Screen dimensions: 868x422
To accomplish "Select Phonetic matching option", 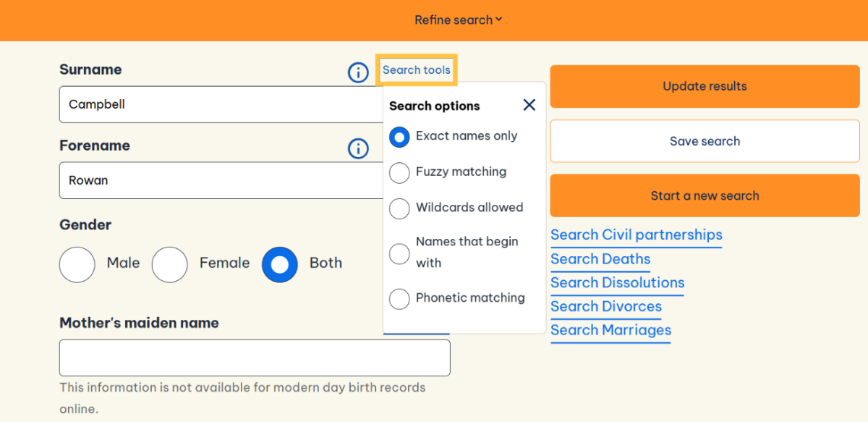I will coord(399,298).
